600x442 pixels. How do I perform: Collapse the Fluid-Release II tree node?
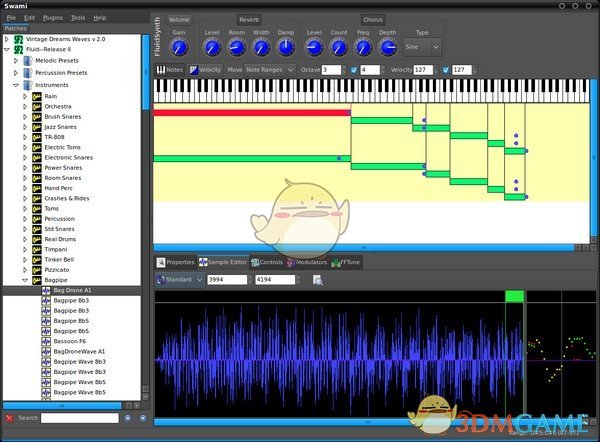[7, 49]
